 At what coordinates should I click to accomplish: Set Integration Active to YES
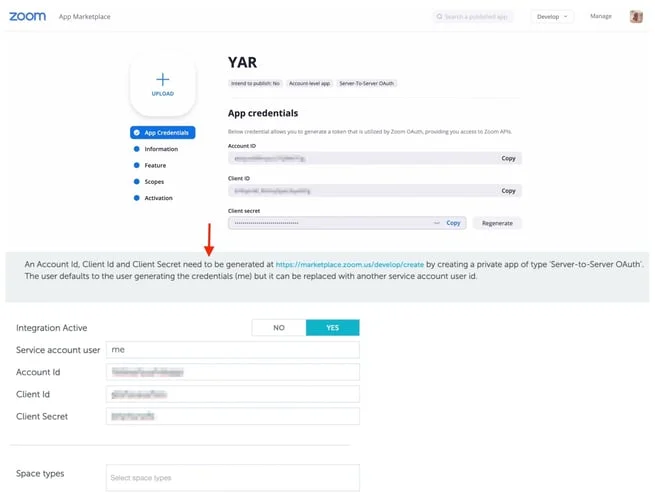point(332,328)
